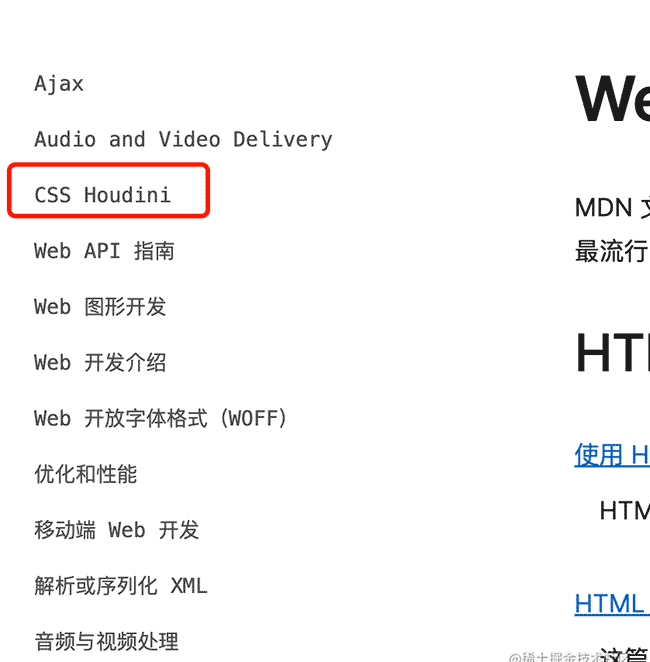
Task: Open the Web 开发介绍 entry
Action: click(x=100, y=362)
